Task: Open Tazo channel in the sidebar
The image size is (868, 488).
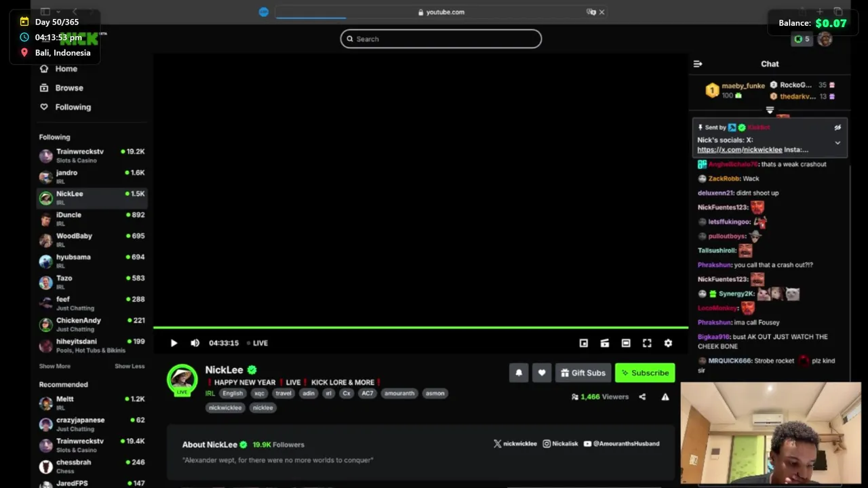Action: point(92,282)
